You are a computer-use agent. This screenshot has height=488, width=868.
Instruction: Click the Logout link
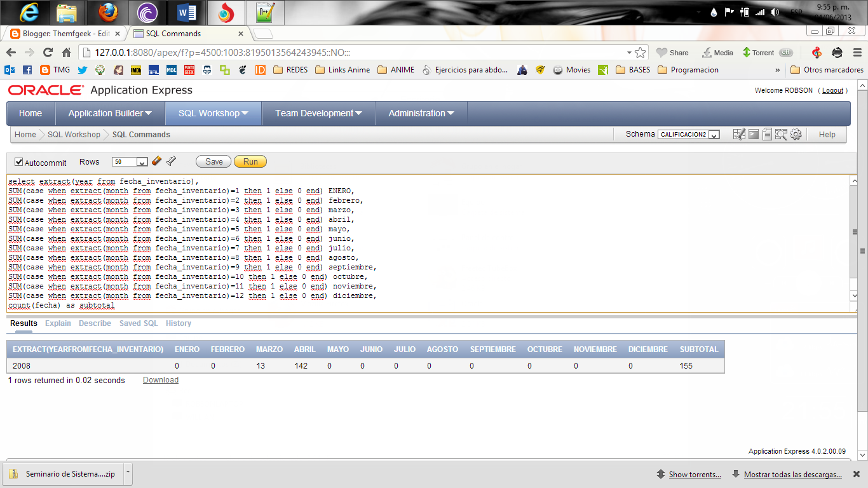(x=832, y=90)
